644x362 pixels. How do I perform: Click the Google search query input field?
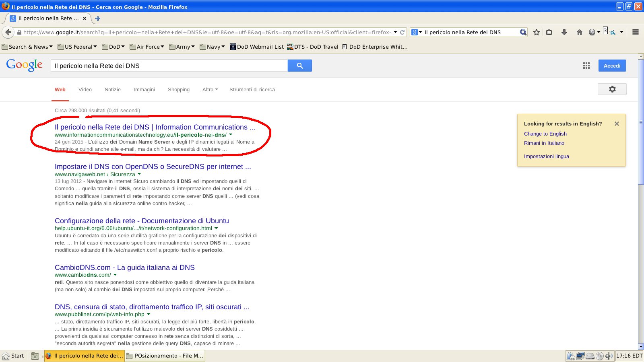(169, 66)
